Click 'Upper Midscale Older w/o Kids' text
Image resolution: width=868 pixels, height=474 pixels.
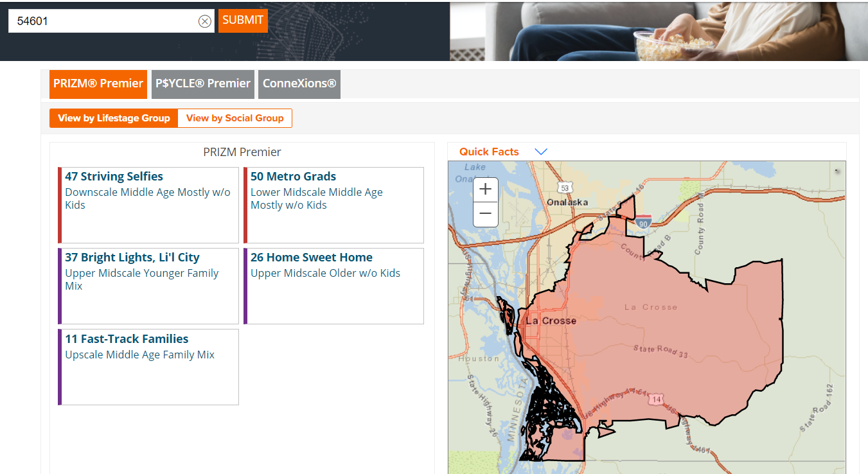tap(325, 273)
